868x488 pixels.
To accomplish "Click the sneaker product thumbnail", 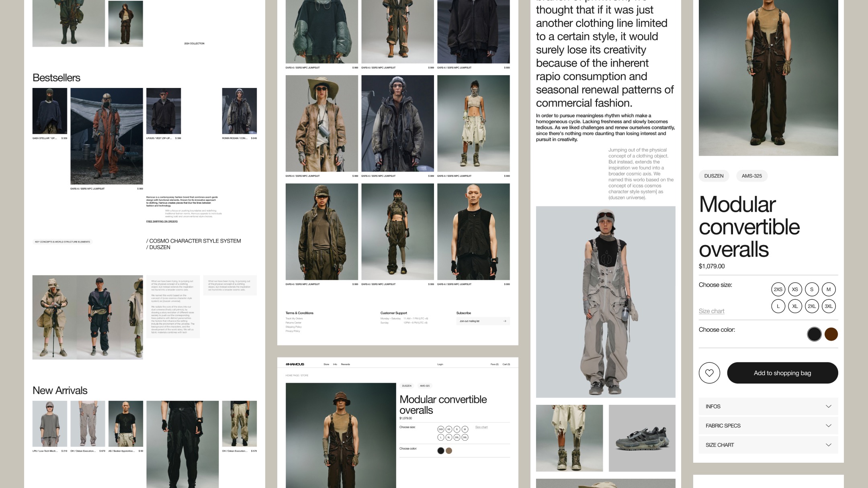I will pyautogui.click(x=642, y=438).
